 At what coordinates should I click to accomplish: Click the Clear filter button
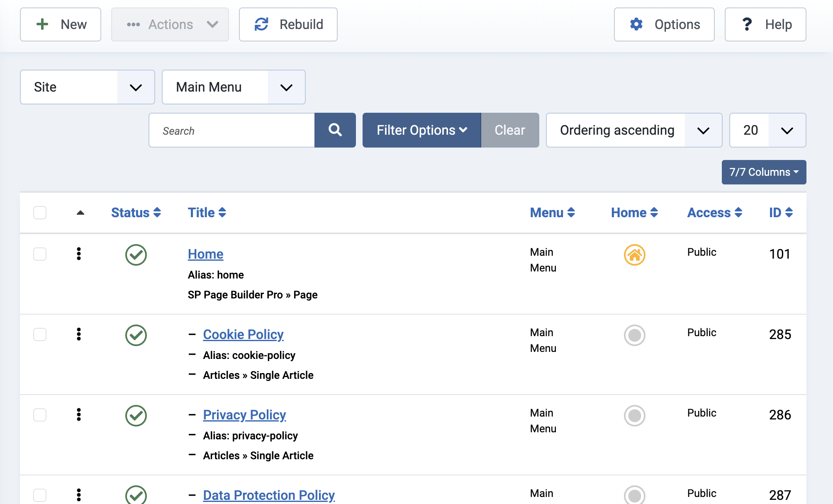[509, 130]
